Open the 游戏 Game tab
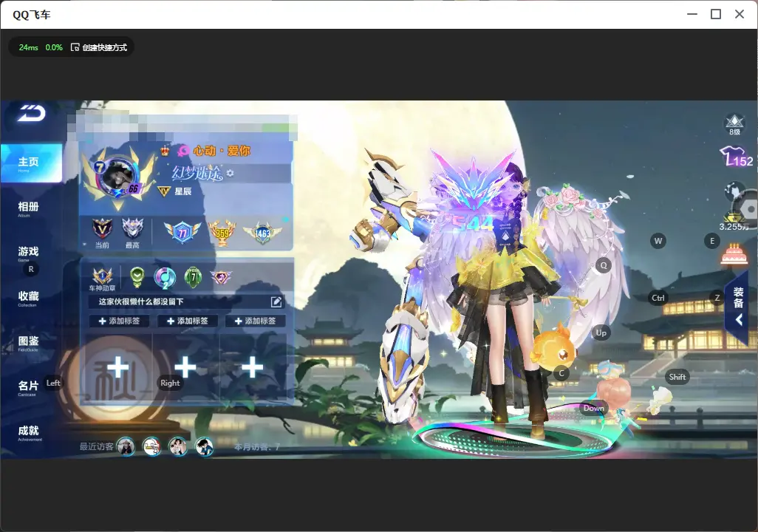The height and width of the screenshot is (532, 758). coord(28,253)
